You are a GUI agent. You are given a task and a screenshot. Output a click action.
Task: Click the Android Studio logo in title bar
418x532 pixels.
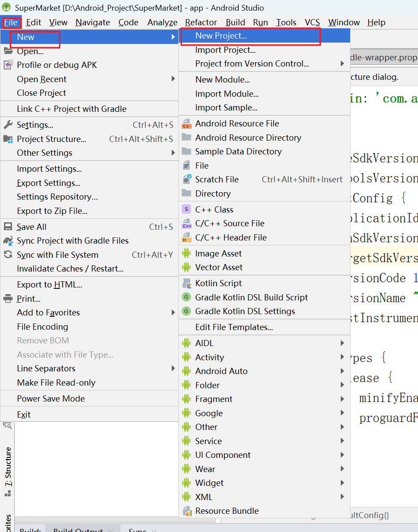coord(6,8)
